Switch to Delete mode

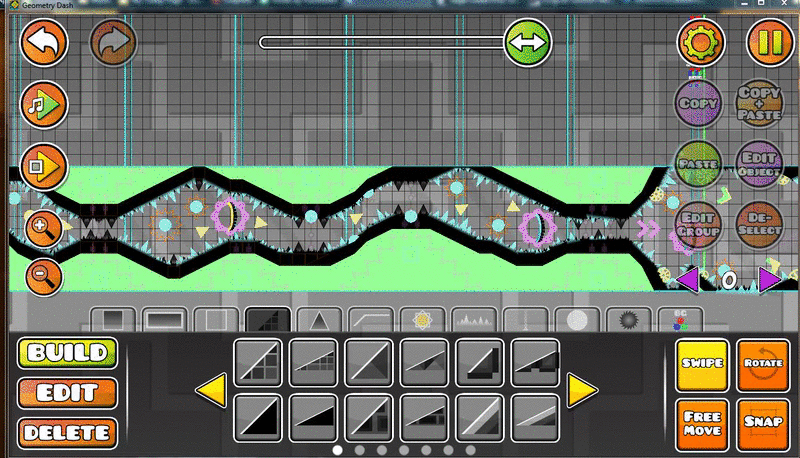point(67,433)
